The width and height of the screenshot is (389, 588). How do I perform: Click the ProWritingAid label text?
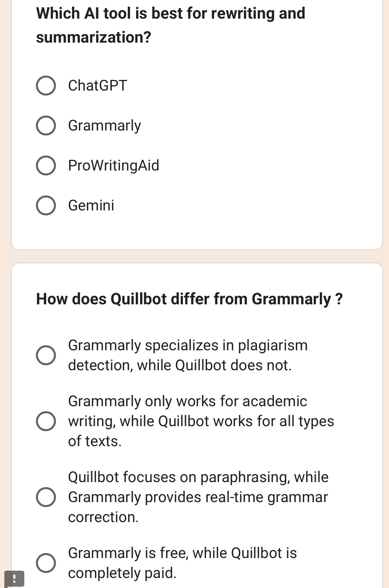coord(114,165)
